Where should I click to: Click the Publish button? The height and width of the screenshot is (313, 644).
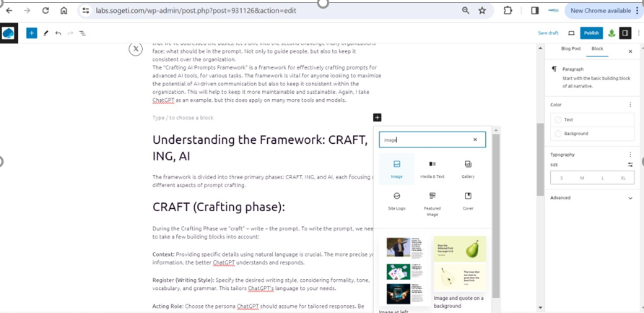coord(591,33)
